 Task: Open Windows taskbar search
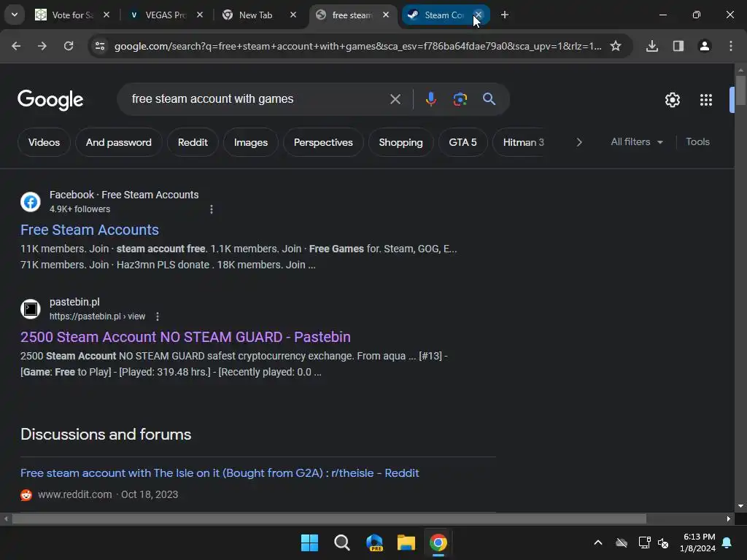341,542
